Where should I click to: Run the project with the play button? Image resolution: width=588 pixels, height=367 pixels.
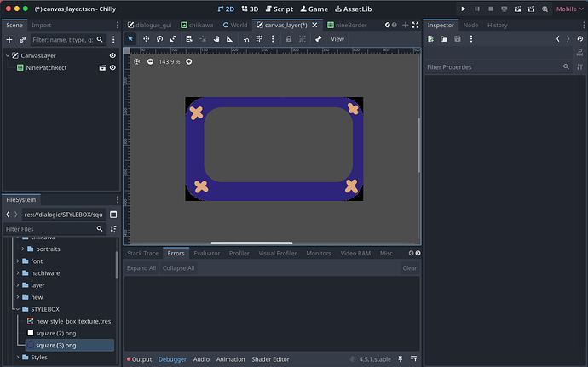click(464, 9)
